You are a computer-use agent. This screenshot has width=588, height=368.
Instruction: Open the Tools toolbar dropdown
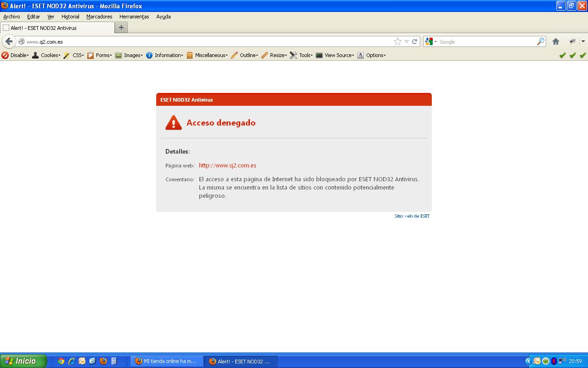[x=301, y=55]
